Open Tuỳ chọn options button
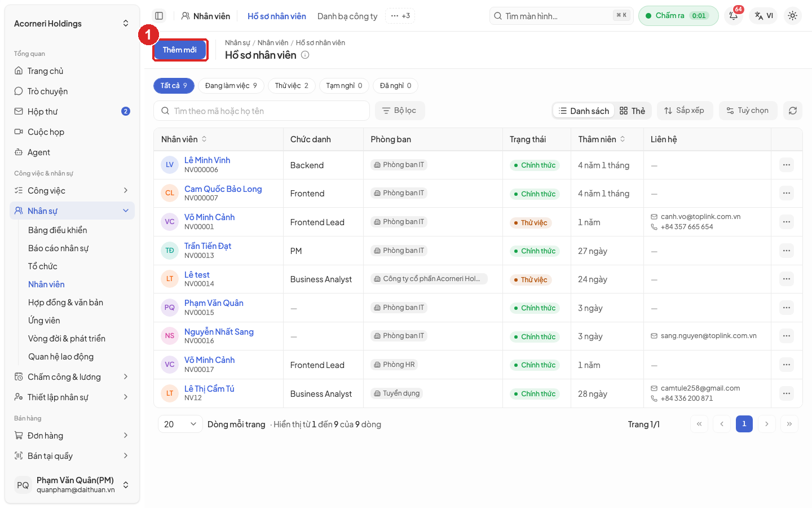812x508 pixels. coord(748,111)
